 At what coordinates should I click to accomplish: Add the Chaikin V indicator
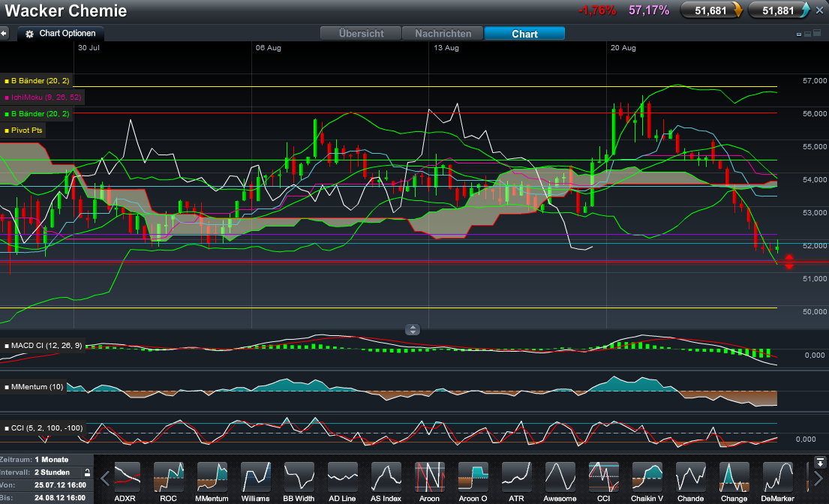pos(647,477)
